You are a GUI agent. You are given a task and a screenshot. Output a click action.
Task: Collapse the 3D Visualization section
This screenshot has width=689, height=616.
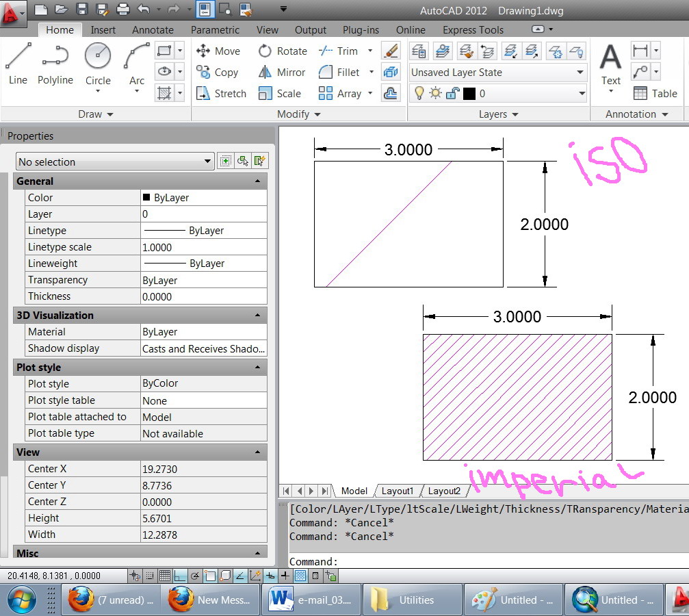258,316
